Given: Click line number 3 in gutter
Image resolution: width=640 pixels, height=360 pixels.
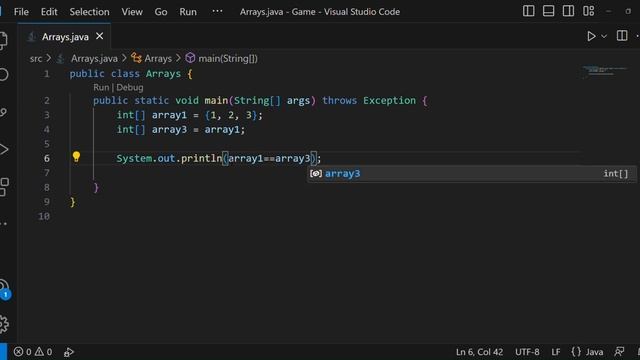Looking at the screenshot, I should (47, 115).
